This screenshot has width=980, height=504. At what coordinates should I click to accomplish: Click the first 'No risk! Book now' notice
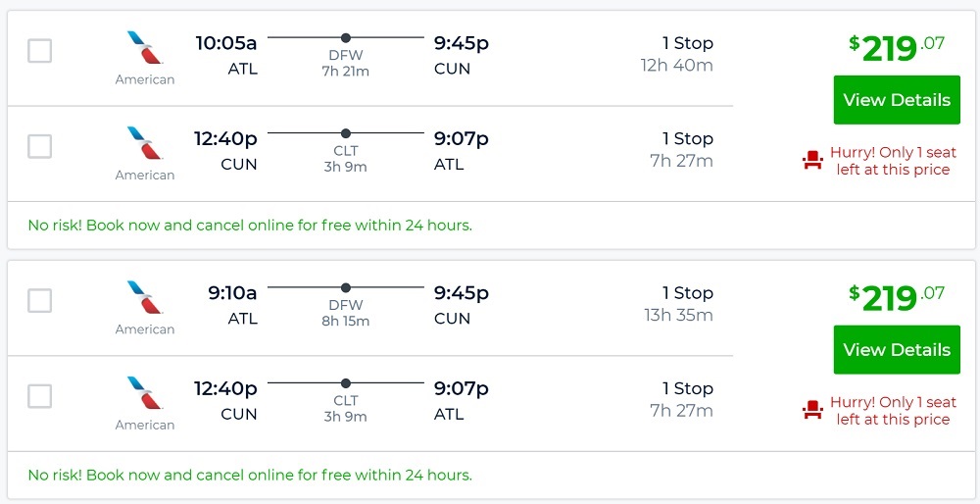[250, 226]
